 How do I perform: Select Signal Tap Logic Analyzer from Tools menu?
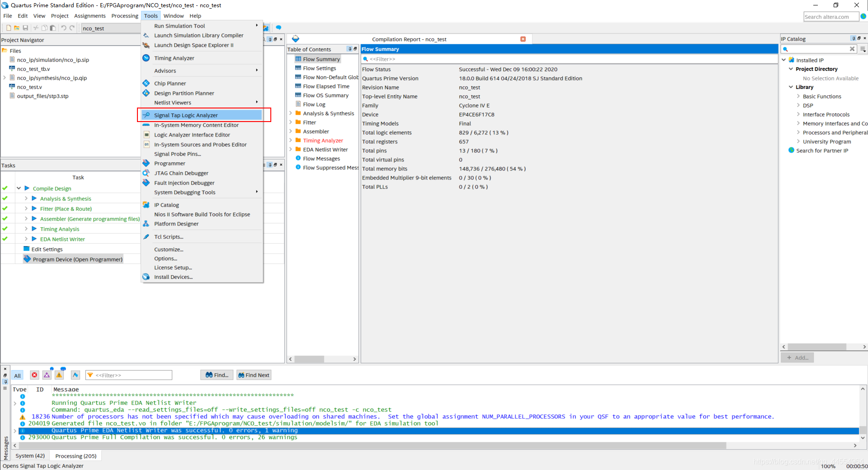click(x=185, y=115)
